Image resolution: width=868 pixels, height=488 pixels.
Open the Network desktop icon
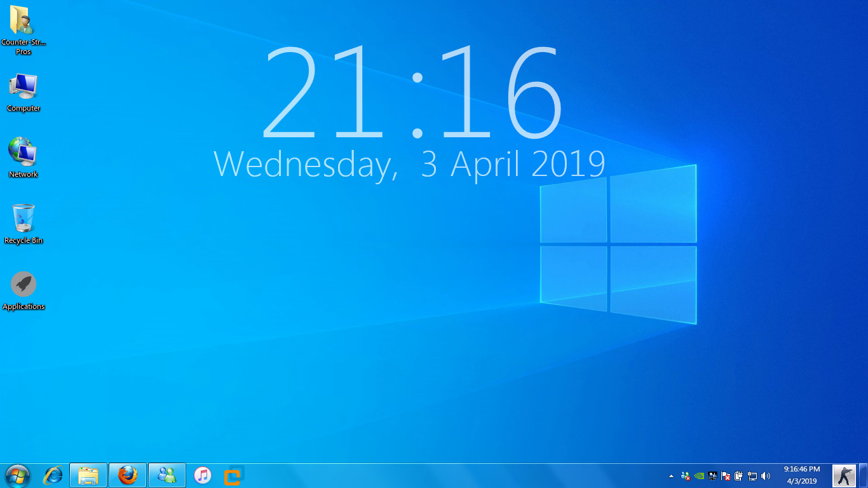point(24,157)
